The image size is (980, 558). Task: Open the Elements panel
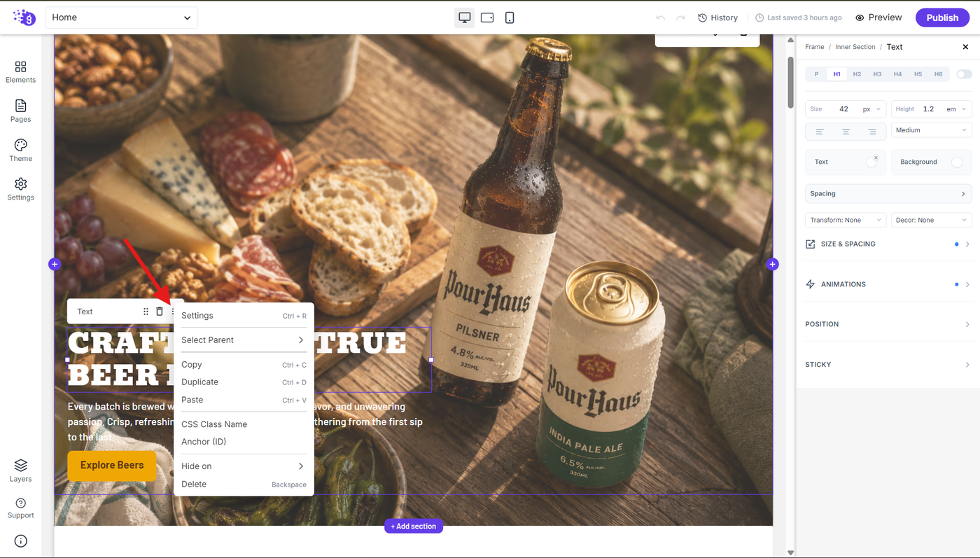click(20, 71)
